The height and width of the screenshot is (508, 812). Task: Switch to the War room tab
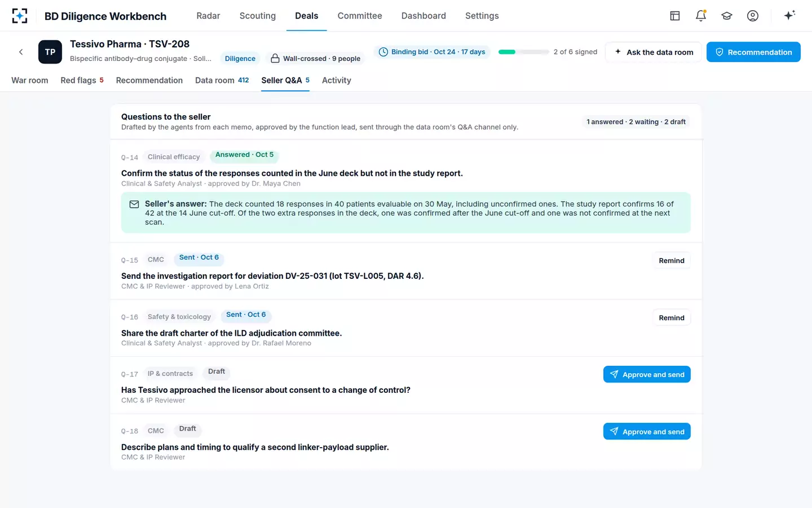click(x=30, y=80)
